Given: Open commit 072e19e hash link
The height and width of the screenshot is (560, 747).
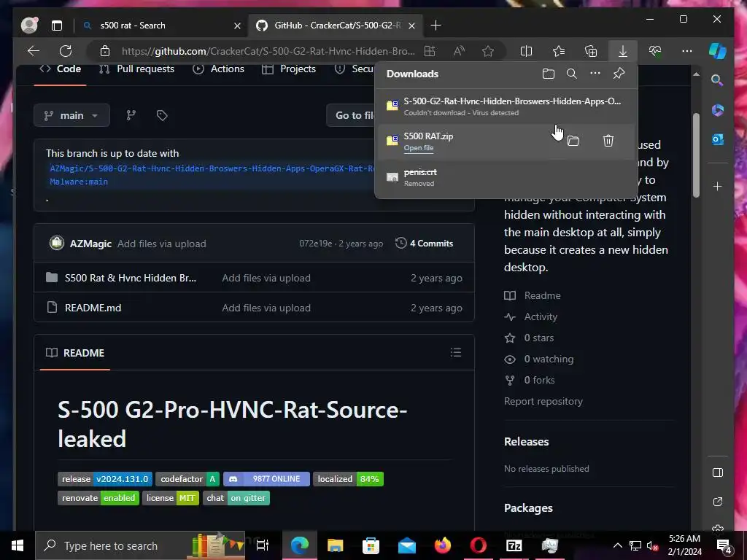Looking at the screenshot, I should pos(315,244).
